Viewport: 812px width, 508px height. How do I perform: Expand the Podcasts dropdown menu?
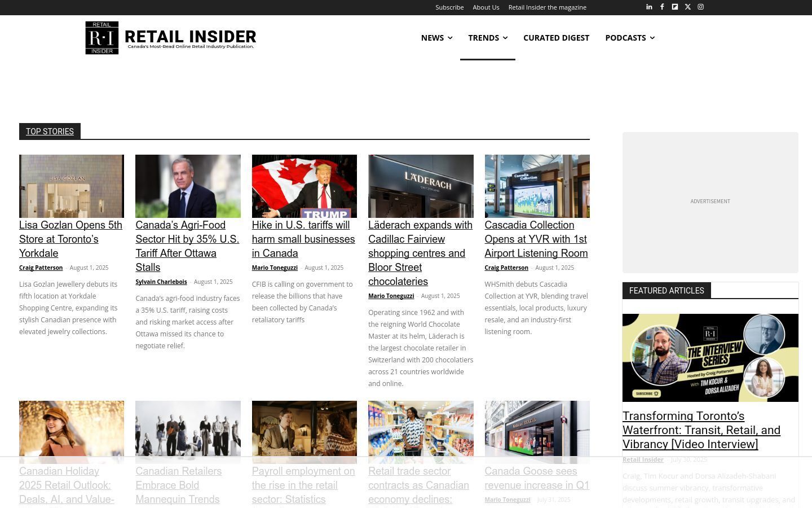pos(630,38)
